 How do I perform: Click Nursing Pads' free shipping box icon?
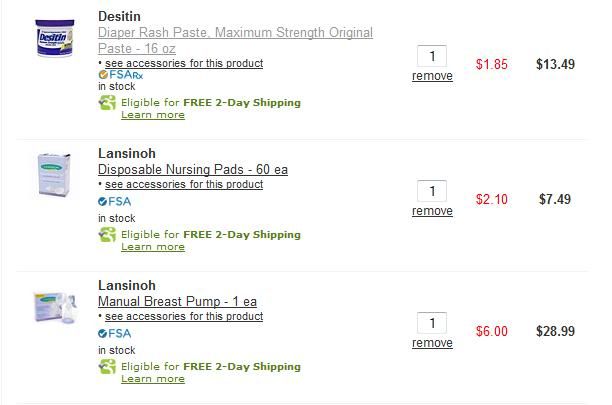107,234
